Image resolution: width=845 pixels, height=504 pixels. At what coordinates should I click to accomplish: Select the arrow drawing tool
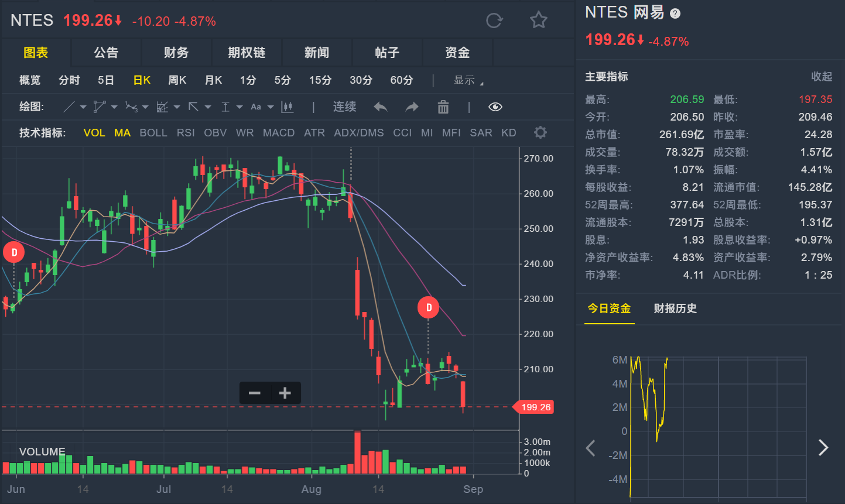[x=193, y=107]
